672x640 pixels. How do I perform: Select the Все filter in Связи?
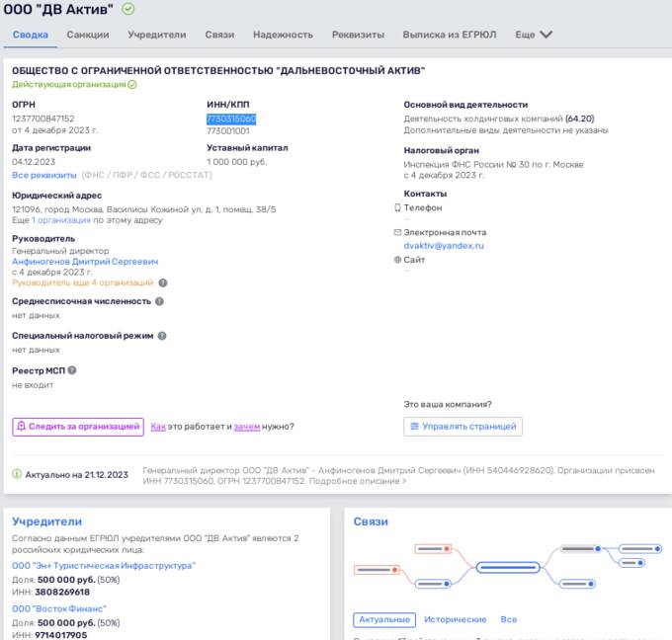click(509, 619)
